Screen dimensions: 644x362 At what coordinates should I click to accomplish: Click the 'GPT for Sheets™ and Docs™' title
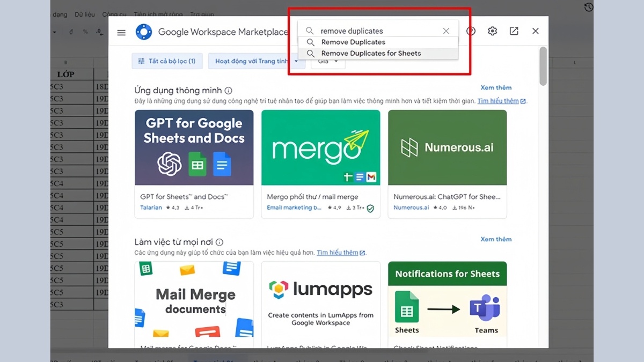184,197
